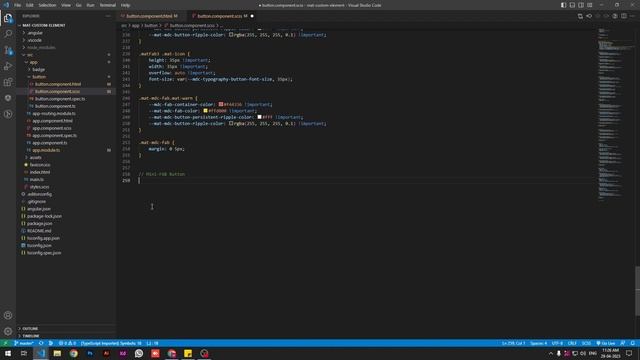Screen dimensions: 640x360
Task: Click the Explorer more actions ellipsis
Action: (108, 16)
